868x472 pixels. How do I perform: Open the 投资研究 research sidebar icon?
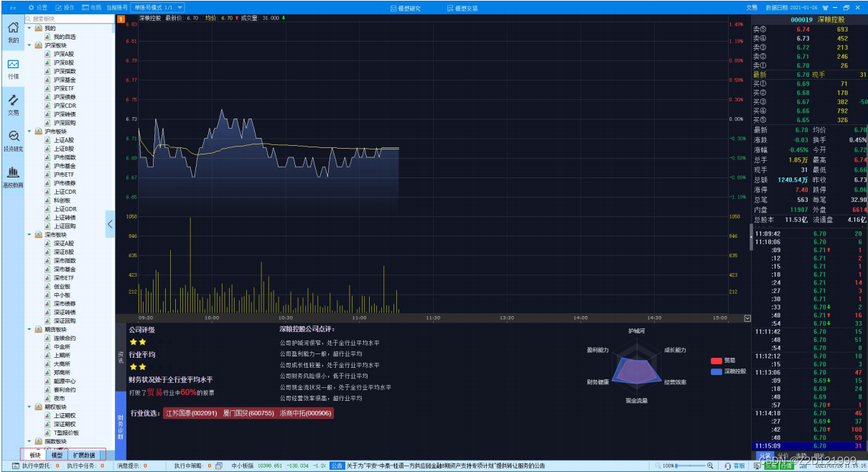pyautogui.click(x=13, y=141)
